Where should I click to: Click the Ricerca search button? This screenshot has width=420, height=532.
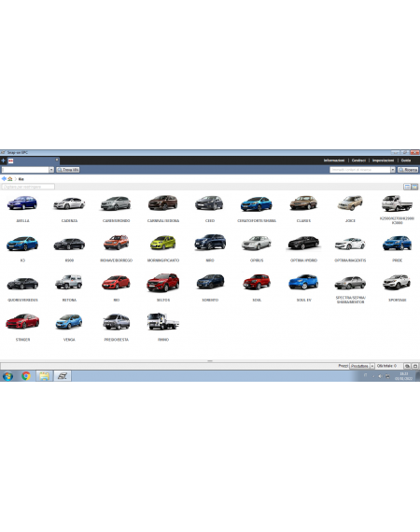408,170
